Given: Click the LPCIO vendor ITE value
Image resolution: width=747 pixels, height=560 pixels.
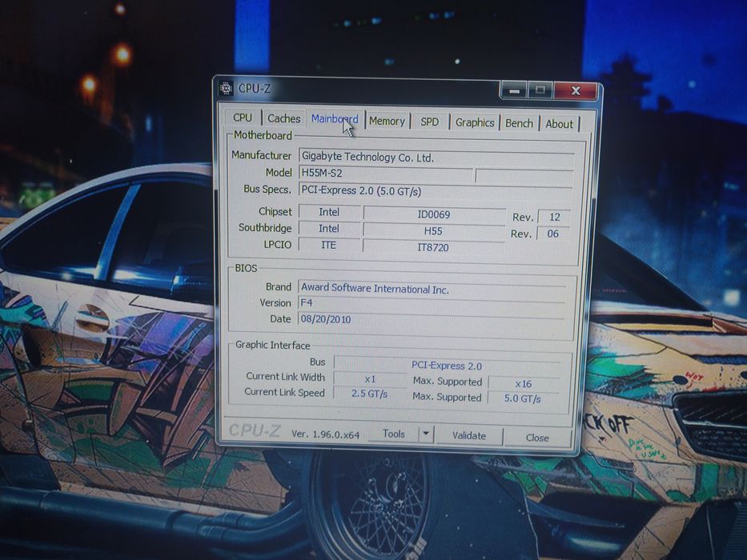Looking at the screenshot, I should point(329,245).
